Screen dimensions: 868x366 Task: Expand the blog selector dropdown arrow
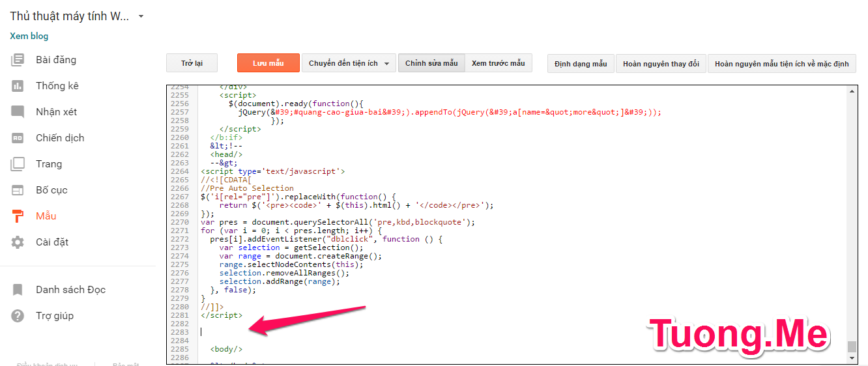(x=141, y=16)
